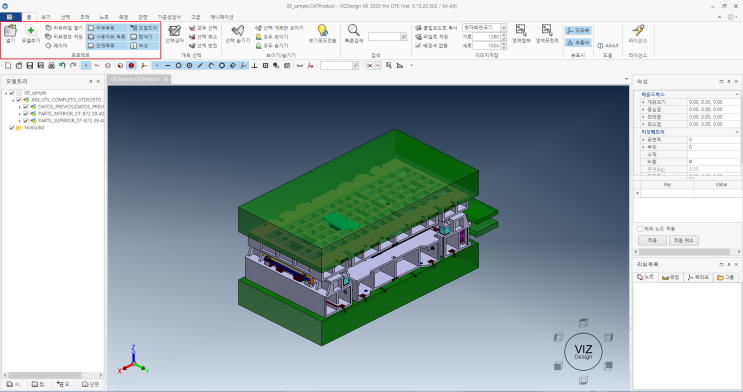Toggle the Coordinate Axis (좌표축) display button
This screenshot has height=392, width=743.
[578, 30]
